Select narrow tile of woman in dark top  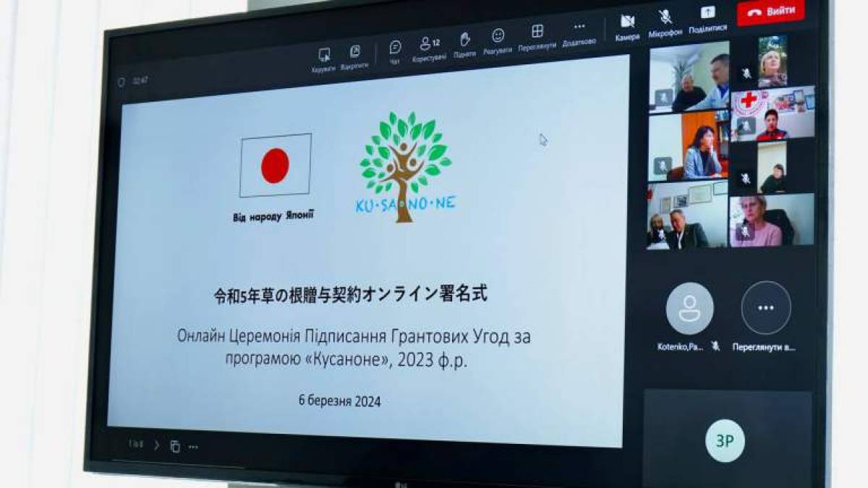tap(771, 168)
